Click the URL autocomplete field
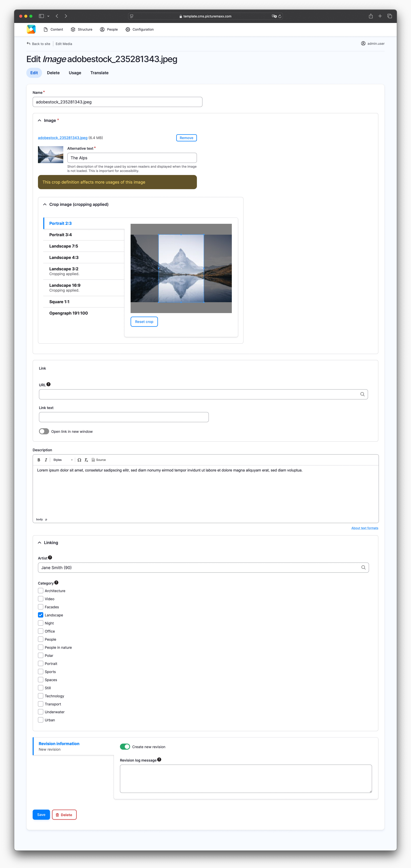The height and width of the screenshot is (868, 411). pos(203,394)
